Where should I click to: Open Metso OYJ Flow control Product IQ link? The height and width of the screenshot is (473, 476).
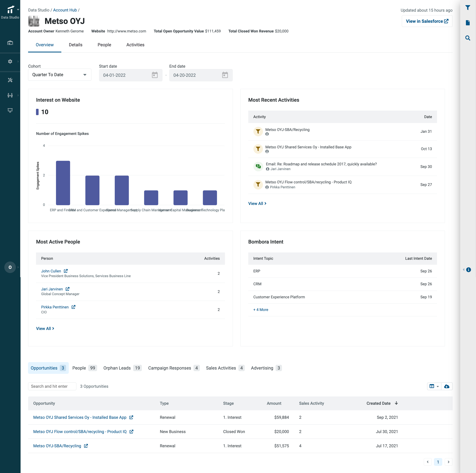click(80, 432)
